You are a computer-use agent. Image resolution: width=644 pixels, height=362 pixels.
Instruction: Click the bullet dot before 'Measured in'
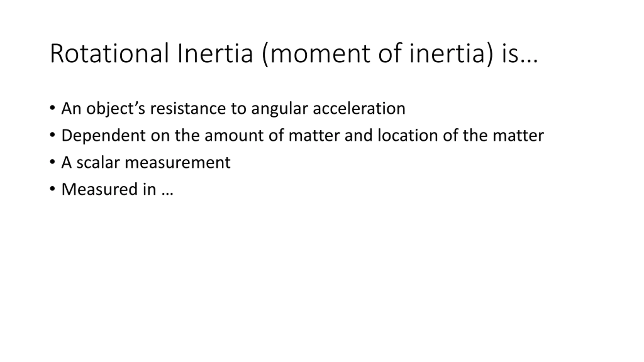coord(52,189)
